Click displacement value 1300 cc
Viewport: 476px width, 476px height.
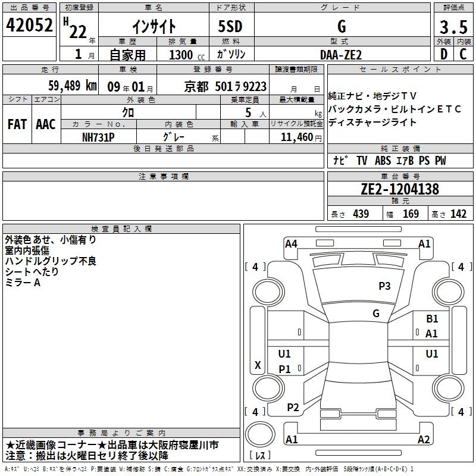click(x=187, y=55)
